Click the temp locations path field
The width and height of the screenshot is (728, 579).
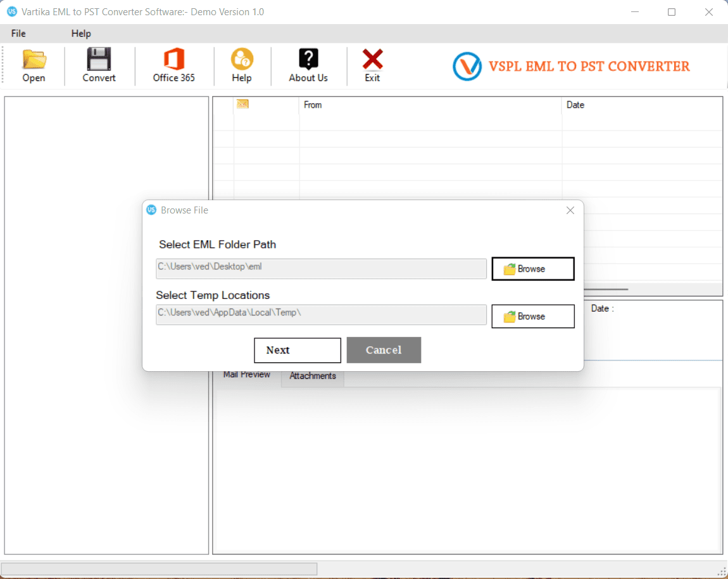pos(321,315)
